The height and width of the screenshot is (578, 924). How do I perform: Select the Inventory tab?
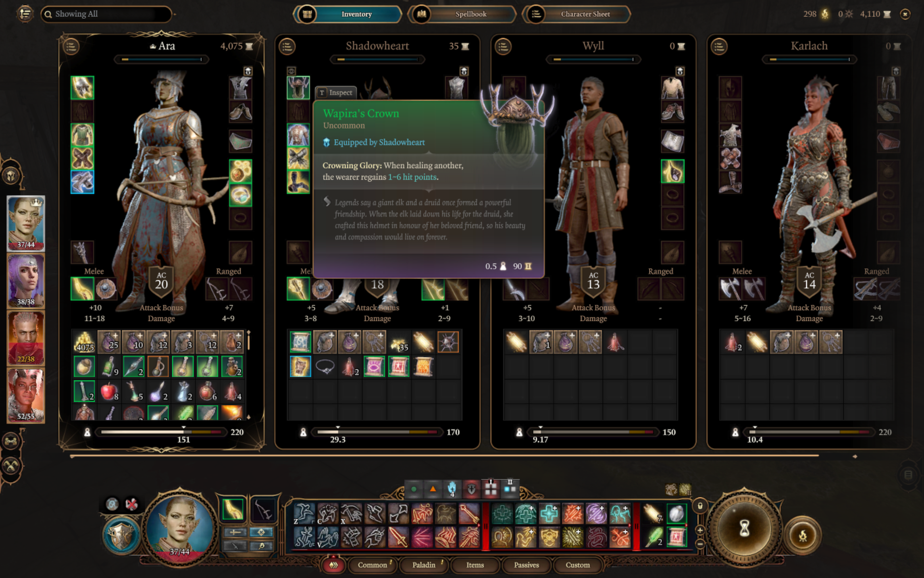(348, 14)
